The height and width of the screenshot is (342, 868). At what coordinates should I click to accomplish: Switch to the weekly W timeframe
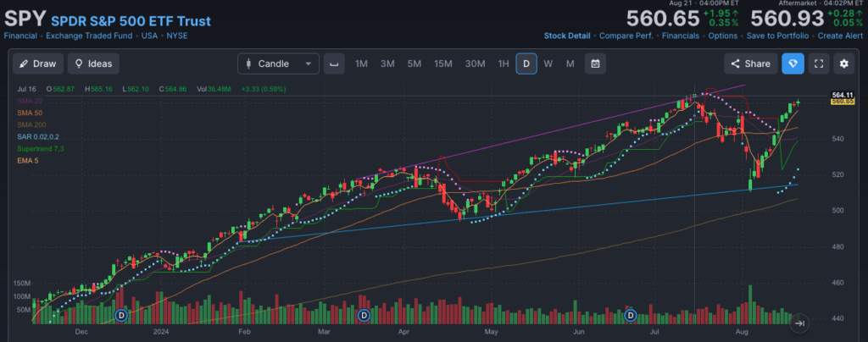548,63
